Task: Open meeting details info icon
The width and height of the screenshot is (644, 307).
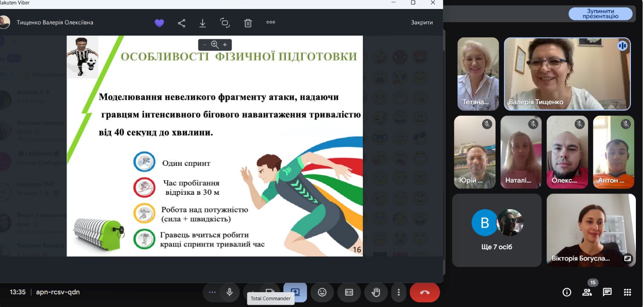Action: pos(567,292)
